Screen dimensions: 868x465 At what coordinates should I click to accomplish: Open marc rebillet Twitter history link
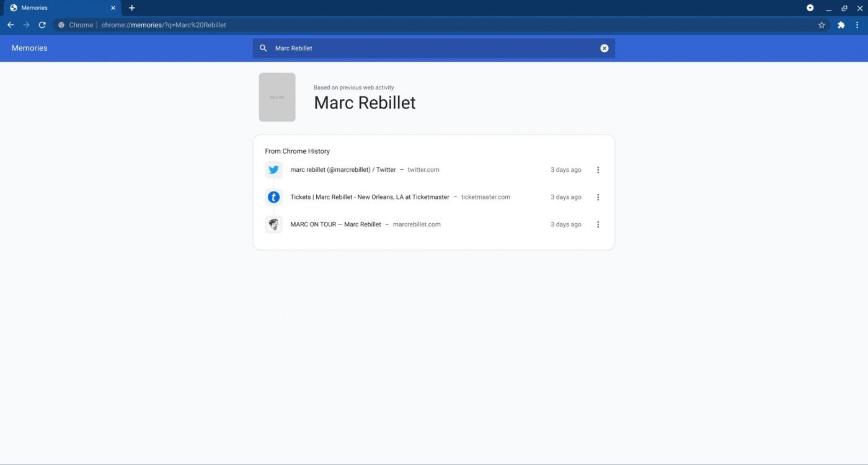pos(343,170)
